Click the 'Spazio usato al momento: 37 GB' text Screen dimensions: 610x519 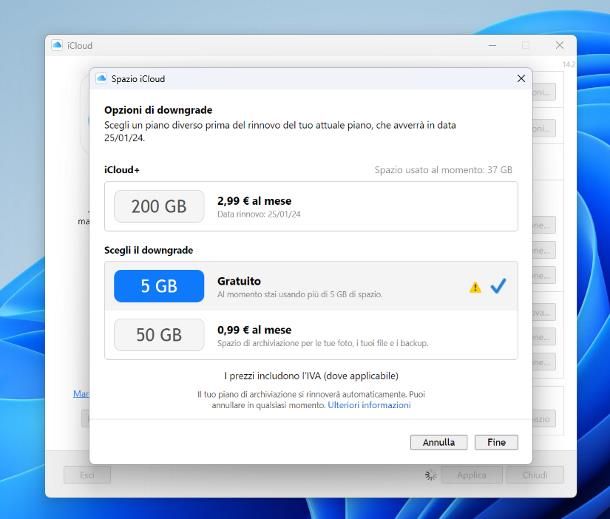(443, 170)
